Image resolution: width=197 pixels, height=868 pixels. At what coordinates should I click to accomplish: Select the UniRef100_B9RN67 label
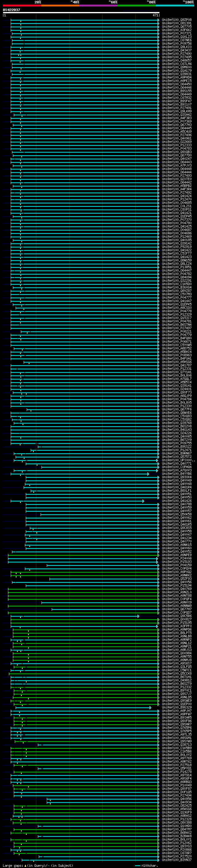coord(177,453)
